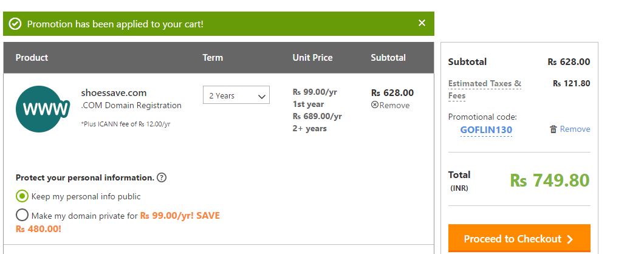This screenshot has height=254, width=644.
Task: Click the green checkmark icon in banner
Action: tap(15, 24)
